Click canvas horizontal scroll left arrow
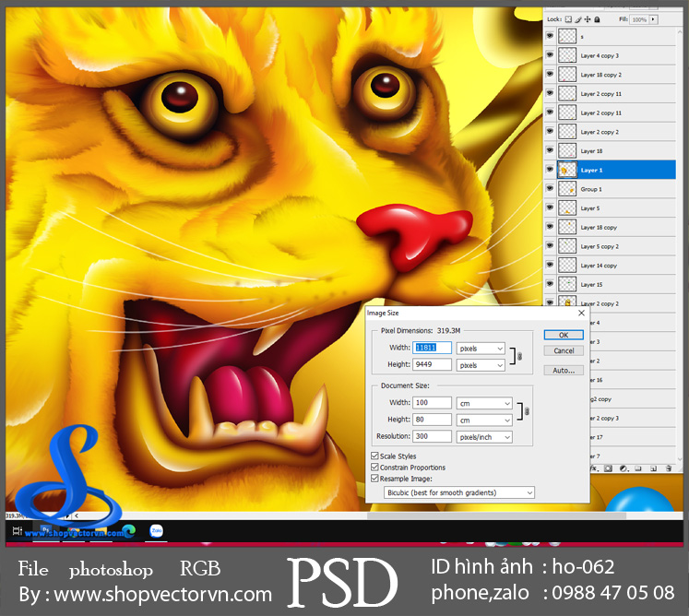Viewport: 689px width, 616px height. pyautogui.click(x=77, y=515)
